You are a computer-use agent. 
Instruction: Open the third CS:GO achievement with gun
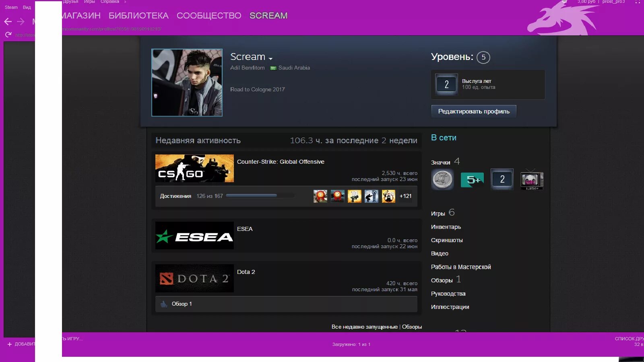(354, 196)
